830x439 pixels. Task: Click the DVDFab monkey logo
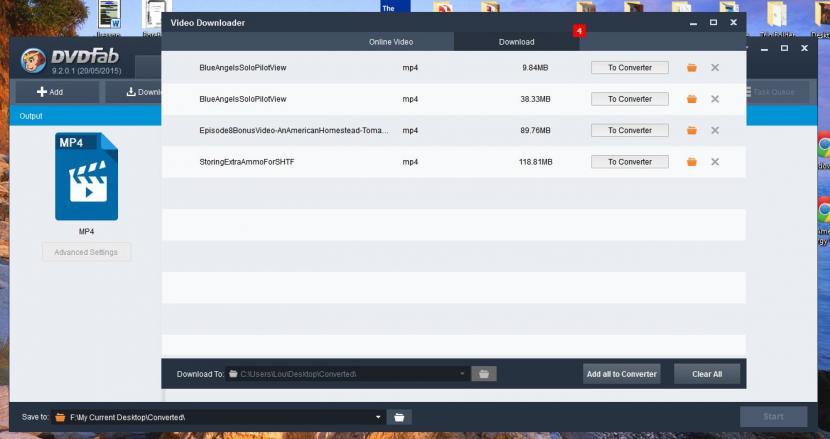click(x=33, y=60)
